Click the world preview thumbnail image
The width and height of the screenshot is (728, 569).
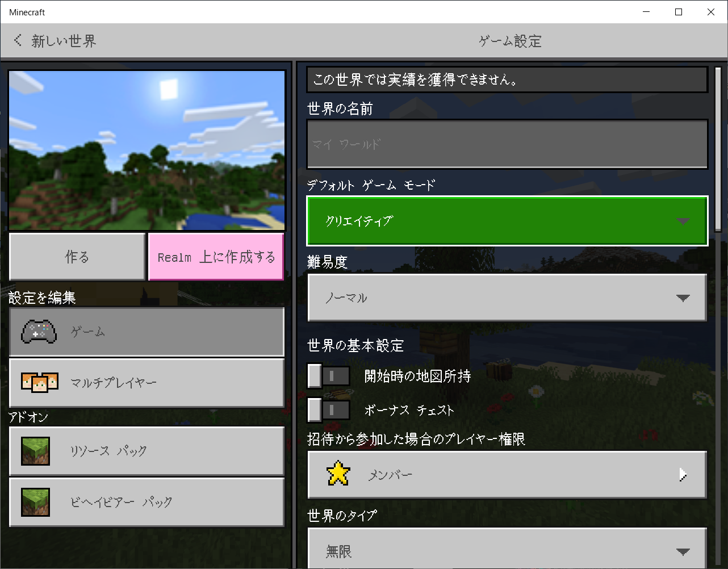pyautogui.click(x=147, y=149)
